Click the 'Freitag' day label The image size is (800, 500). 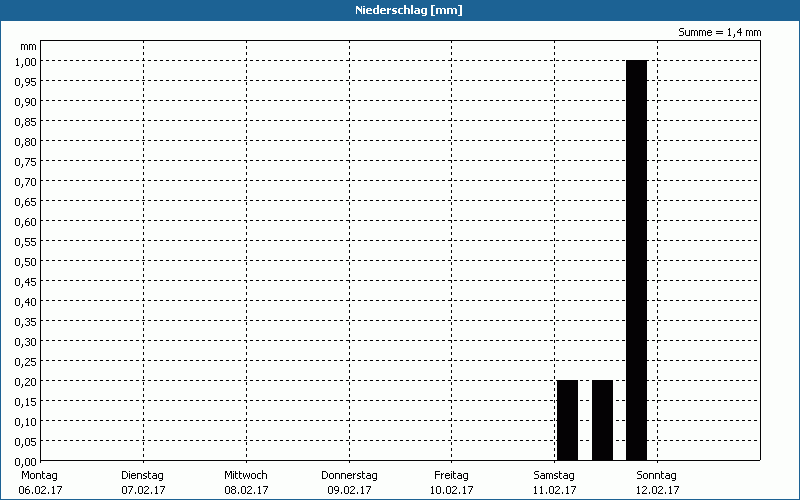point(451,475)
